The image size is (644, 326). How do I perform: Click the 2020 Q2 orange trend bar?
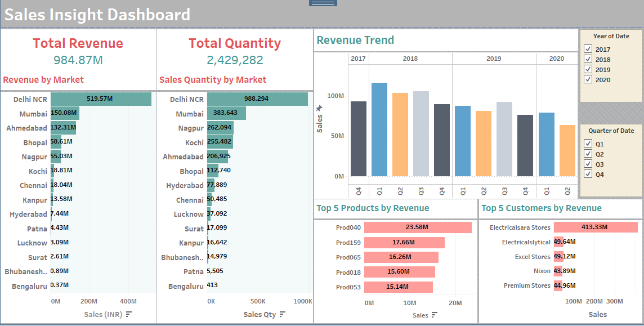point(567,151)
